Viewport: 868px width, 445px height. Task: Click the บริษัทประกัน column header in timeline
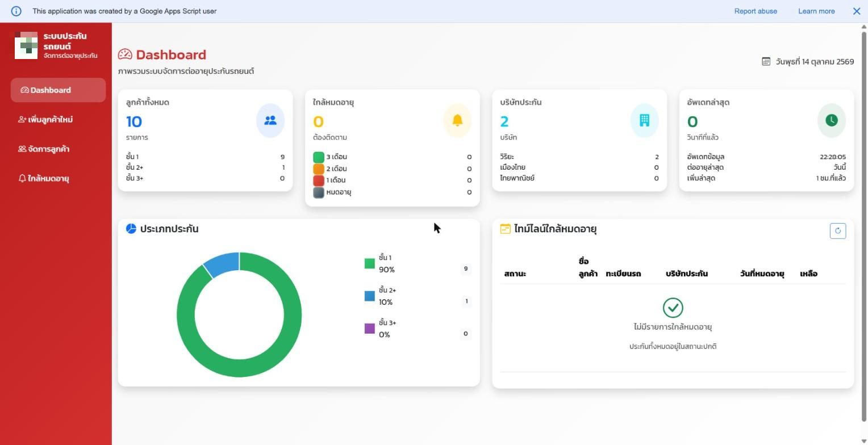pyautogui.click(x=687, y=274)
